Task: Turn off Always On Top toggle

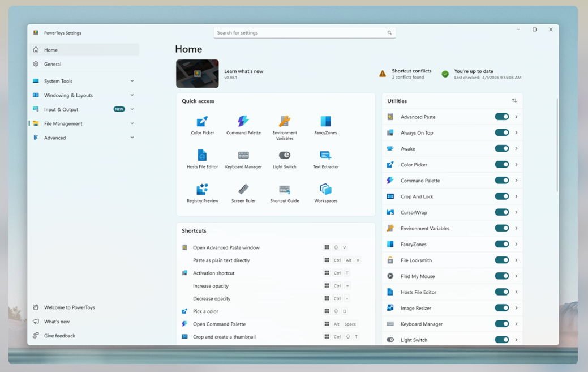Action: [502, 132]
